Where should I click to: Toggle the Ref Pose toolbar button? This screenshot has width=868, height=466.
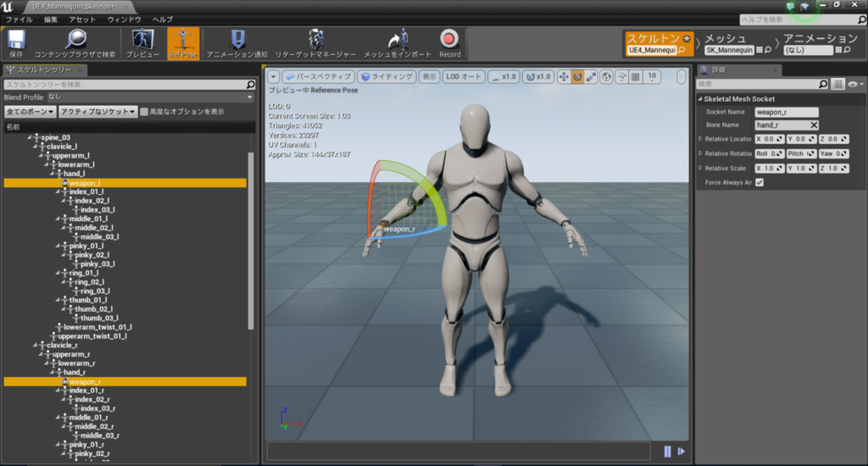(x=183, y=43)
